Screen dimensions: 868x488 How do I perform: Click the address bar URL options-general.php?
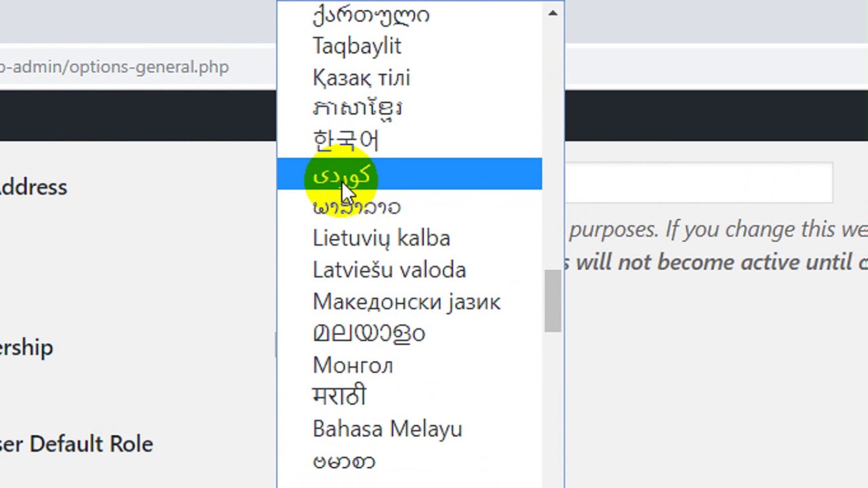click(114, 67)
